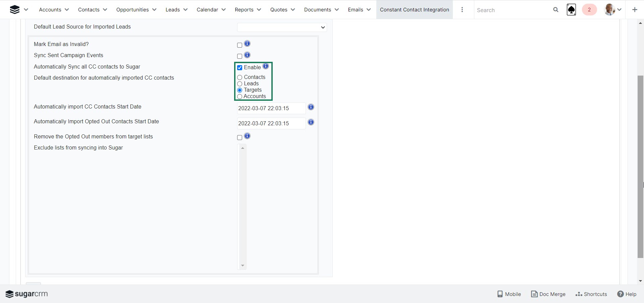The width and height of the screenshot is (644, 303).
Task: Edit CC Contacts Start Date field
Action: 271,108
